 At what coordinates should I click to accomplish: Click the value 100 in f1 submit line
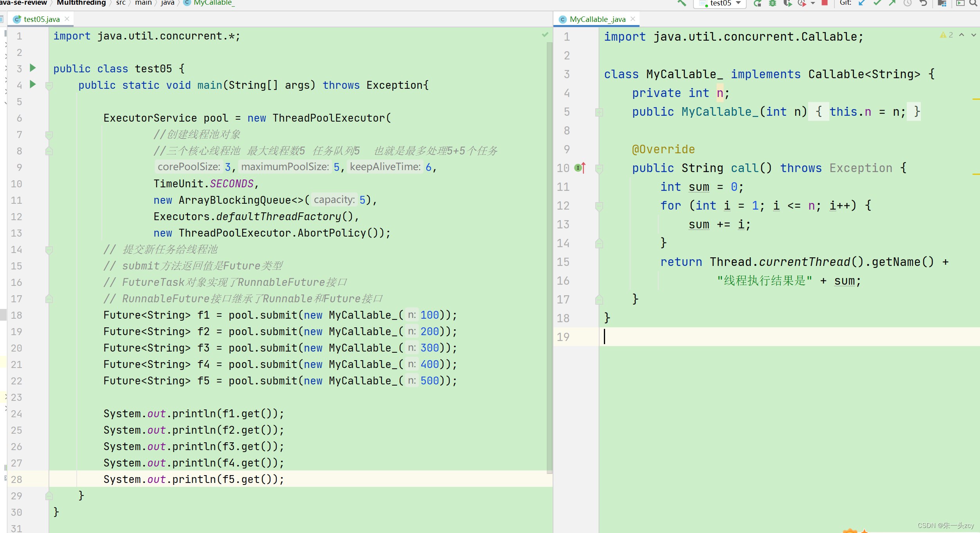point(430,315)
